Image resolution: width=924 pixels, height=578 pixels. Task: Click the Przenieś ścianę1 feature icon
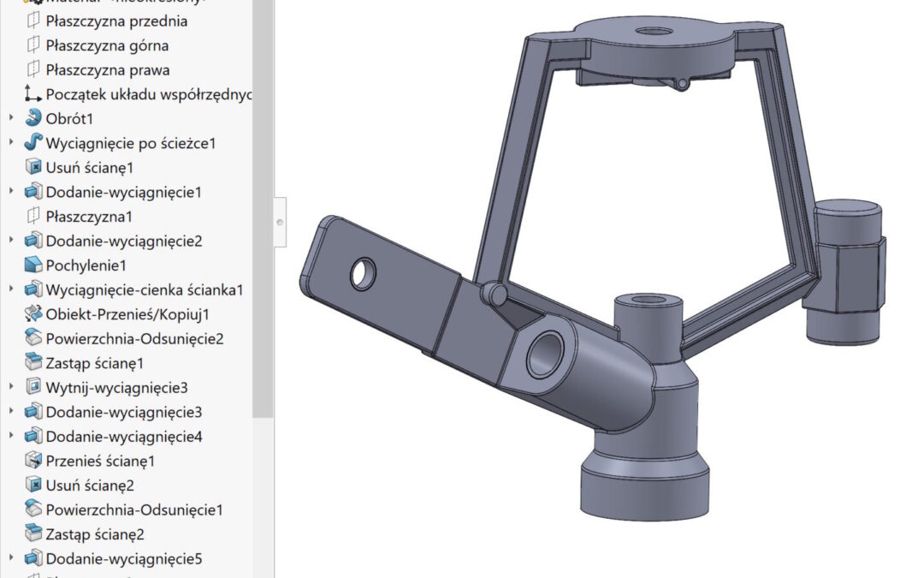point(33,461)
